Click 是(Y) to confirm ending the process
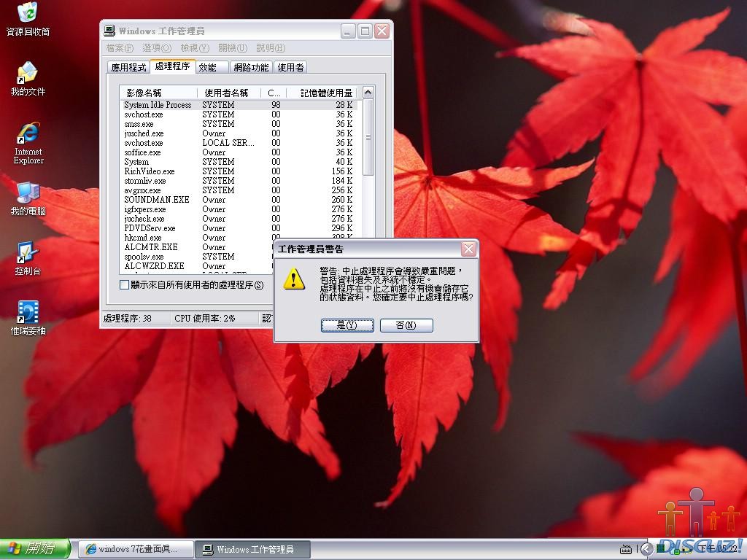 [347, 325]
